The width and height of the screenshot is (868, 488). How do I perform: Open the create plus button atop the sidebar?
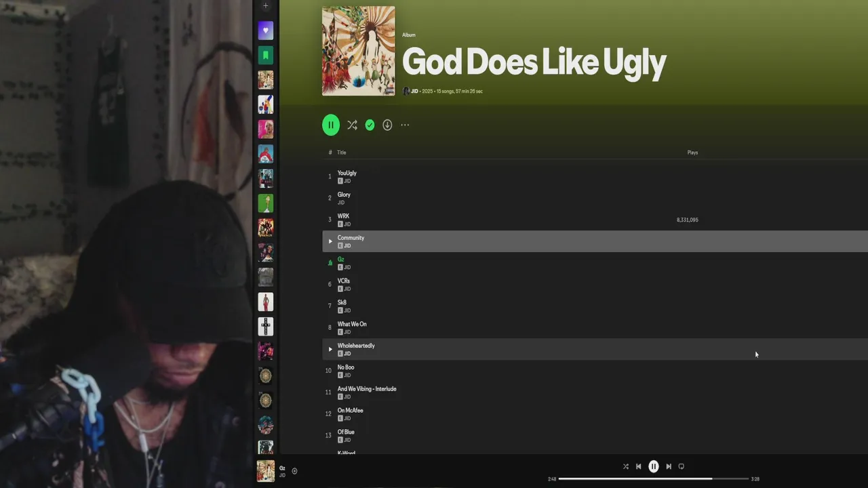click(x=266, y=5)
